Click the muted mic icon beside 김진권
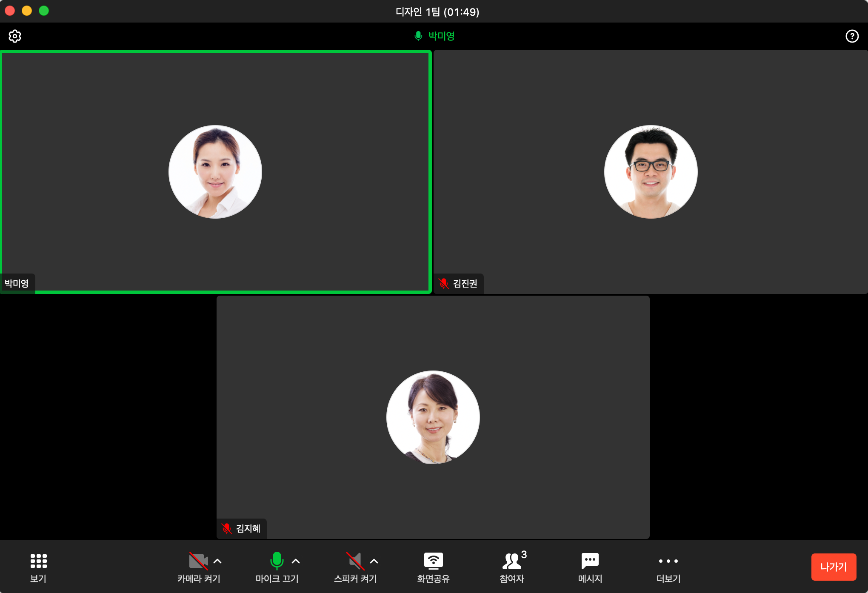Viewport: 868px width, 593px height. pyautogui.click(x=444, y=283)
